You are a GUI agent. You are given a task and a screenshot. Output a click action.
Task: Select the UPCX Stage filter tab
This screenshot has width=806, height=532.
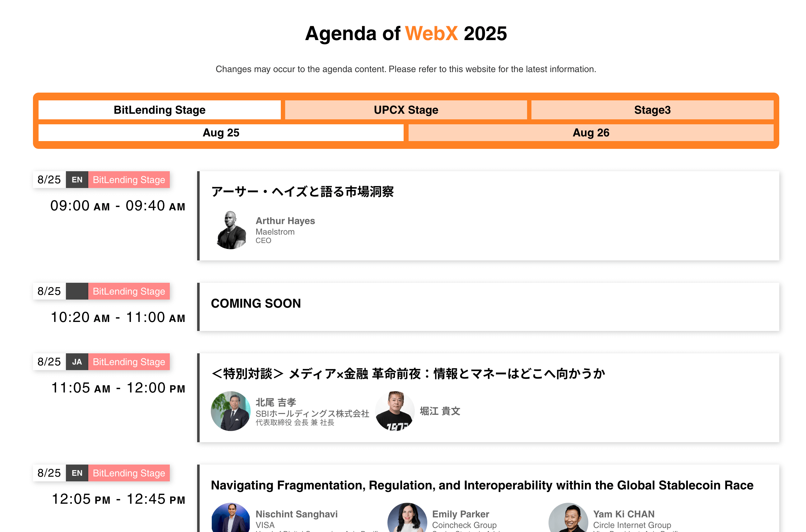click(x=406, y=110)
